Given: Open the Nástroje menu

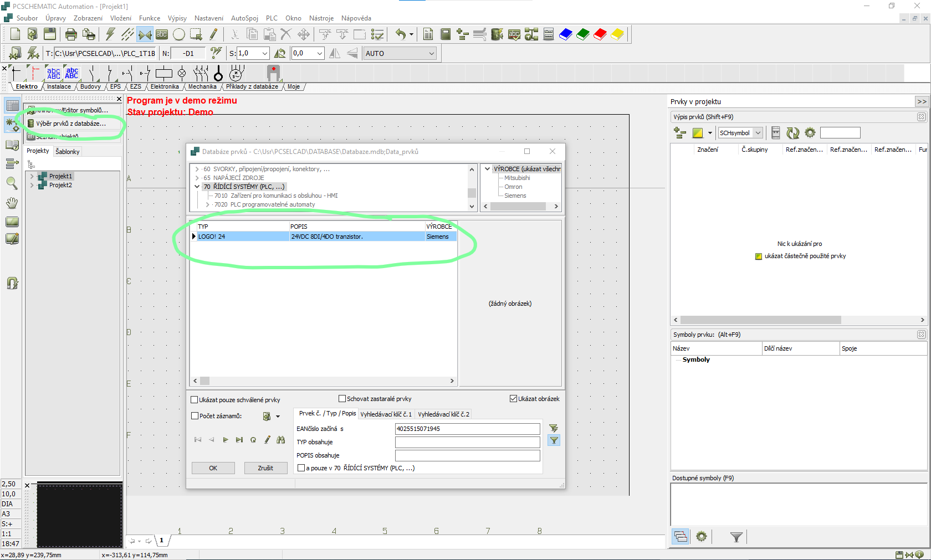Looking at the screenshot, I should click(x=321, y=18).
